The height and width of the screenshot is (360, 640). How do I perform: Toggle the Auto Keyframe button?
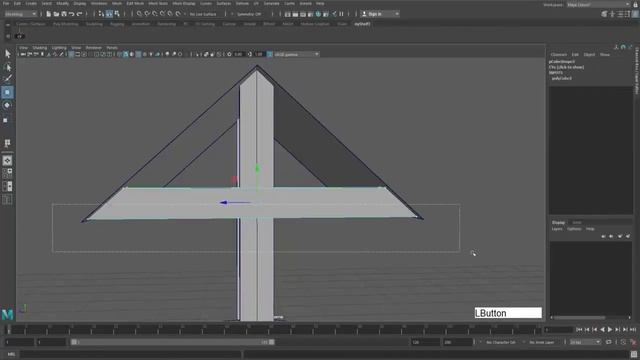click(623, 342)
